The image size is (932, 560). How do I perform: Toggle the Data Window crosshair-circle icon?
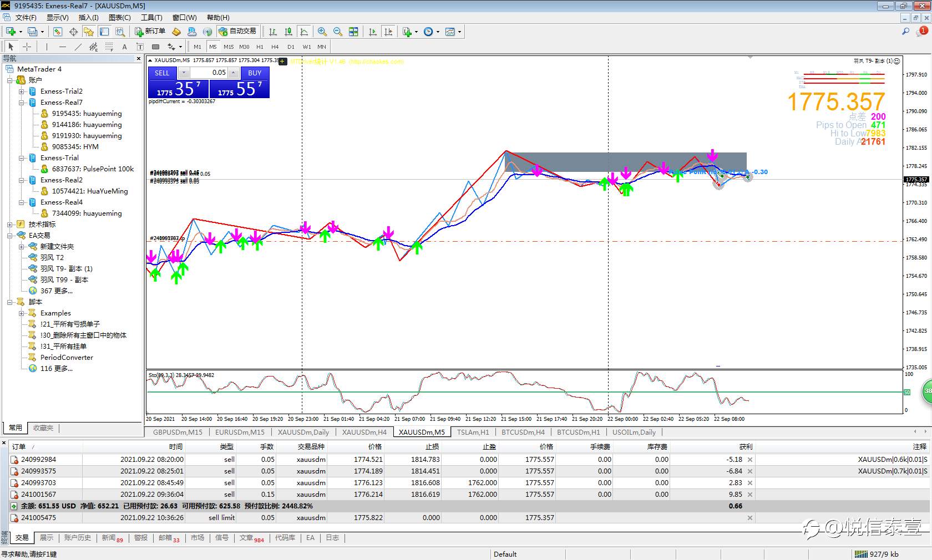tap(73, 32)
